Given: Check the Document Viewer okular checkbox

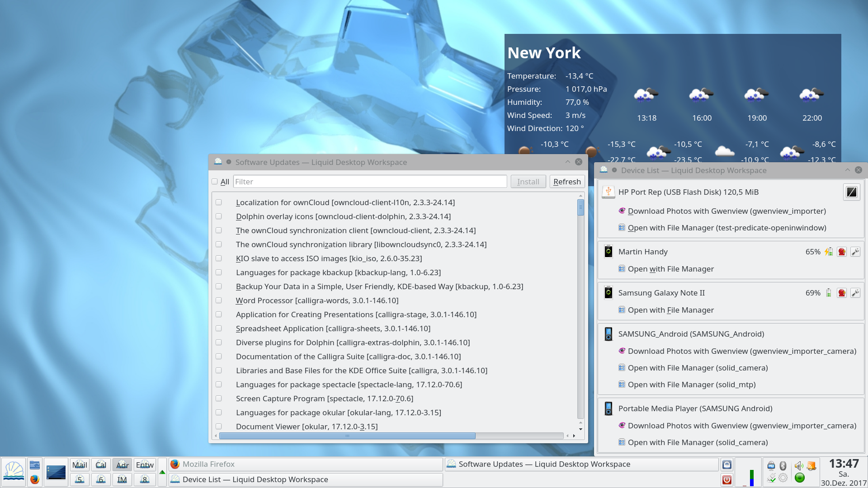Looking at the screenshot, I should pyautogui.click(x=219, y=427).
